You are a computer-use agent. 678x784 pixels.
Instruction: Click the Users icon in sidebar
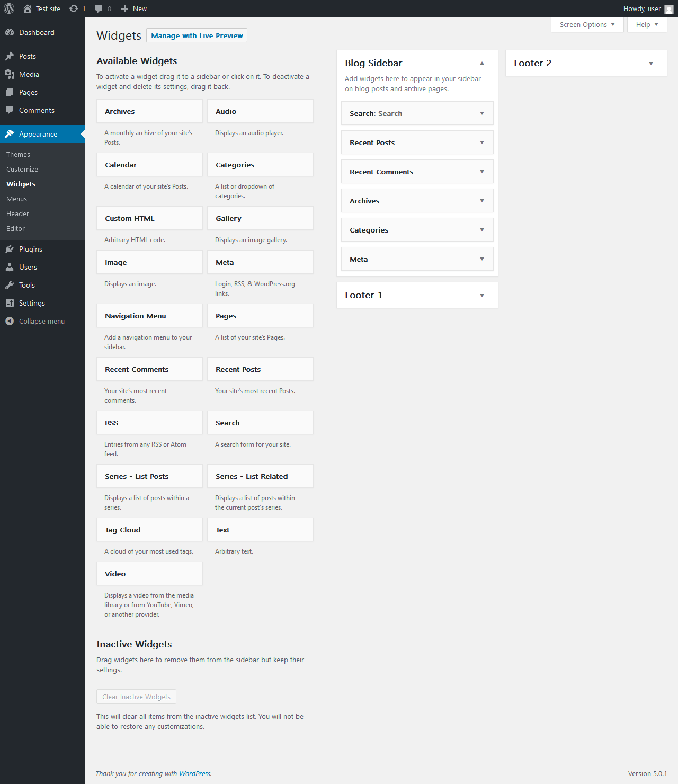[10, 267]
